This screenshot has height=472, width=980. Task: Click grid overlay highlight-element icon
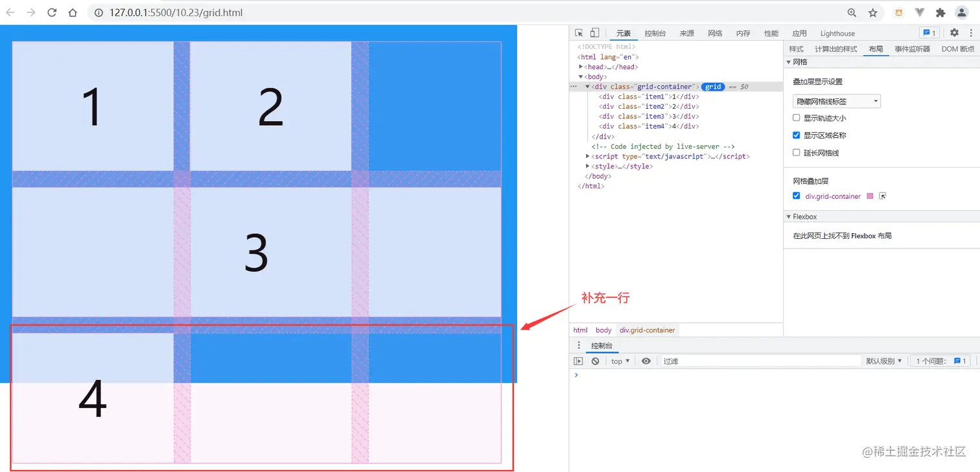[882, 196]
